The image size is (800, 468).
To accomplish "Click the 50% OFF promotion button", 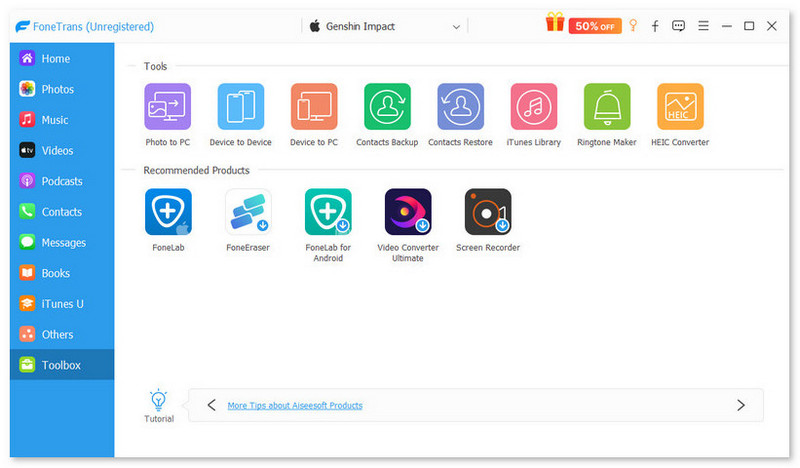I will click(595, 26).
